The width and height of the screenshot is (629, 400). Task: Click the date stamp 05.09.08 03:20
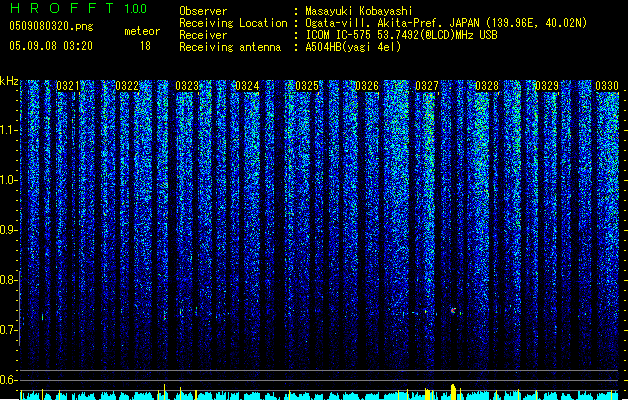pos(51,46)
